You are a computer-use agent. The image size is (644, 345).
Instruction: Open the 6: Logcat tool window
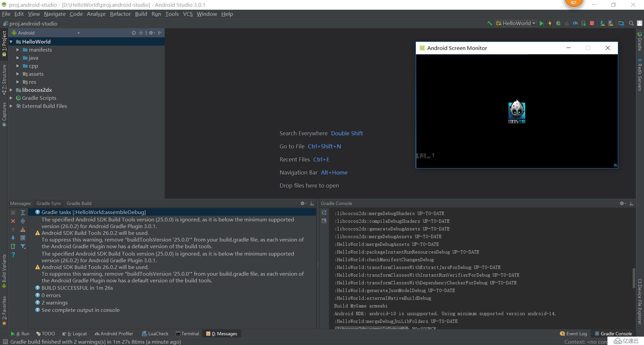74,334
